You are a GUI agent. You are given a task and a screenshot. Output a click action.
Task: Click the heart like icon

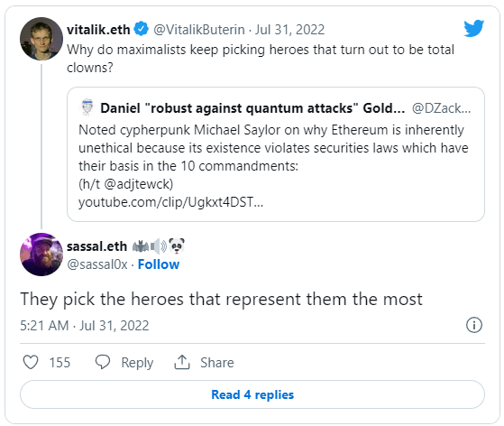click(x=31, y=362)
